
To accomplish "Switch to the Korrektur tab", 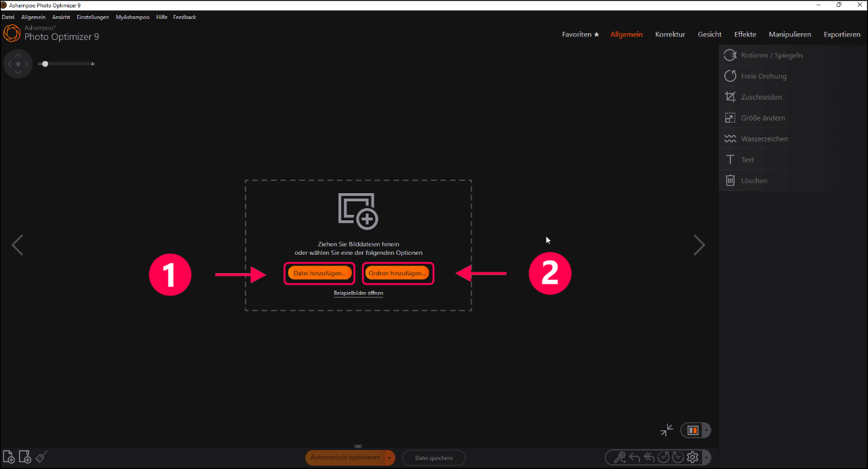I will (x=670, y=35).
